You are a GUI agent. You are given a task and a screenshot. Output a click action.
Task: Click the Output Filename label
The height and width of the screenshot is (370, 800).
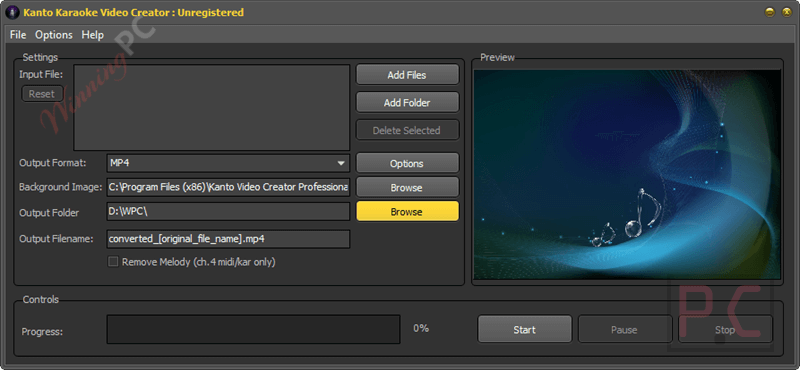click(x=56, y=239)
